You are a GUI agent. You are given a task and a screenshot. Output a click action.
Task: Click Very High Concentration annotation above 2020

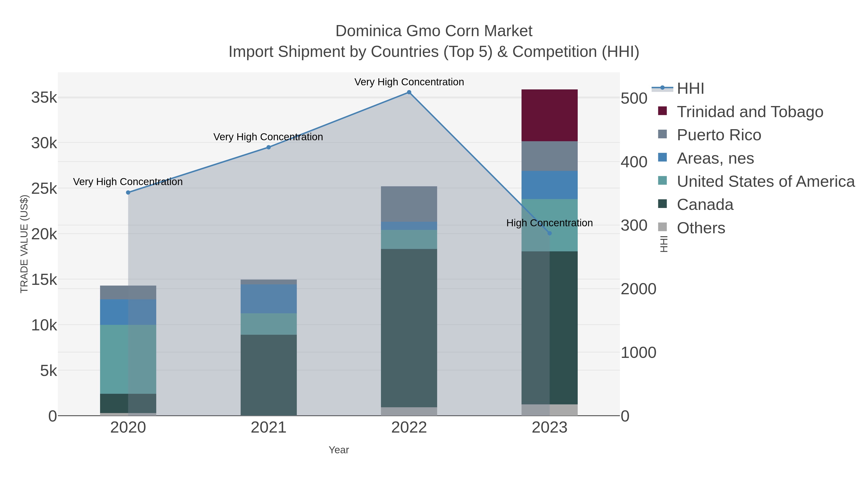click(x=128, y=181)
